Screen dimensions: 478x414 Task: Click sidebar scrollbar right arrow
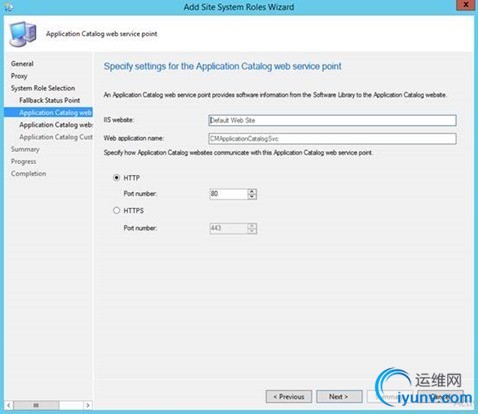click(x=88, y=405)
